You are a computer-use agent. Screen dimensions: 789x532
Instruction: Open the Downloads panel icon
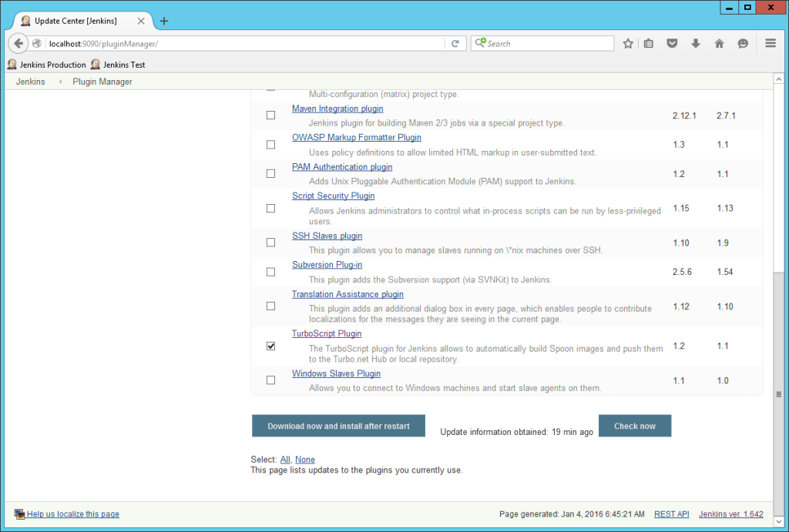696,43
